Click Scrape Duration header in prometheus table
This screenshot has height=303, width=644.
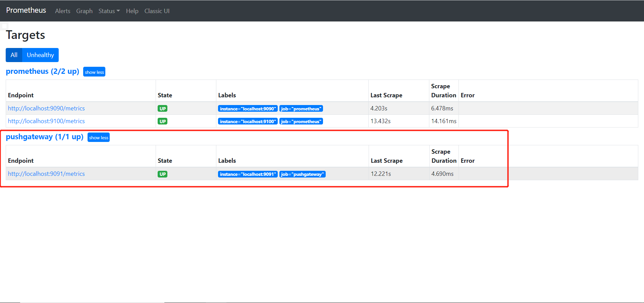click(x=444, y=91)
